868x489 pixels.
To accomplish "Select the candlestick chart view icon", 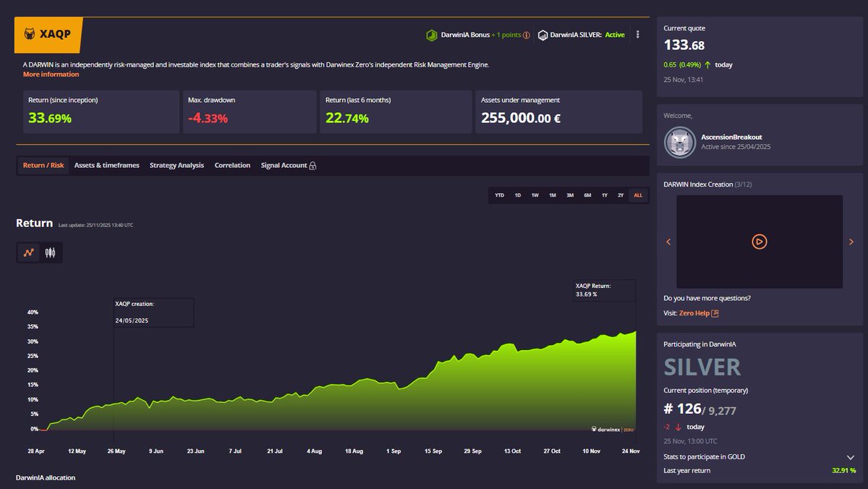I will point(50,252).
